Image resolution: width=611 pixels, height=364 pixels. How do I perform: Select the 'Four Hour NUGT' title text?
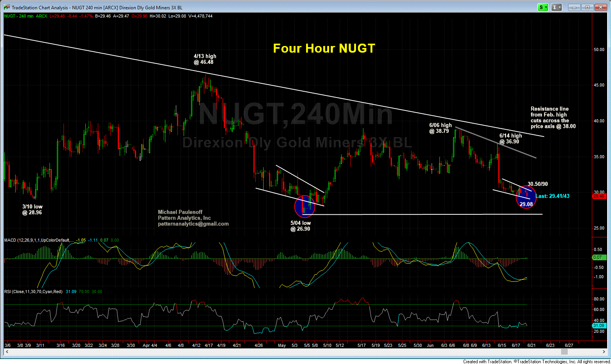pyautogui.click(x=324, y=48)
